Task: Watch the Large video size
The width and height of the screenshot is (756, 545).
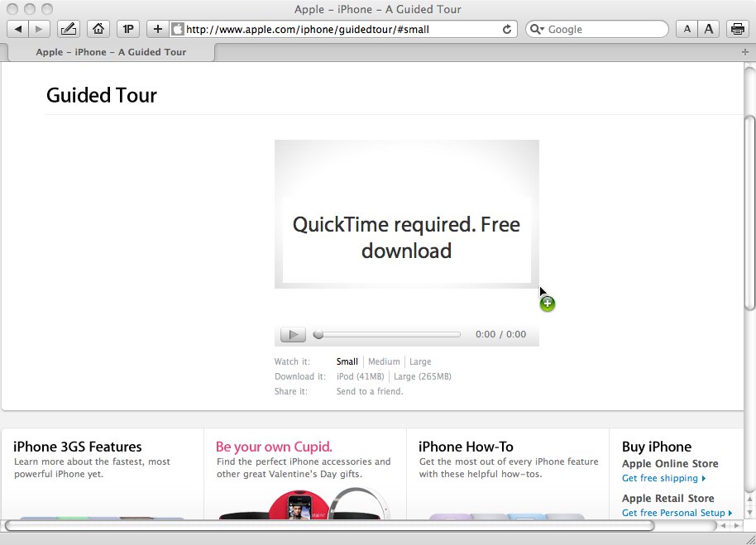Action: pyautogui.click(x=420, y=361)
